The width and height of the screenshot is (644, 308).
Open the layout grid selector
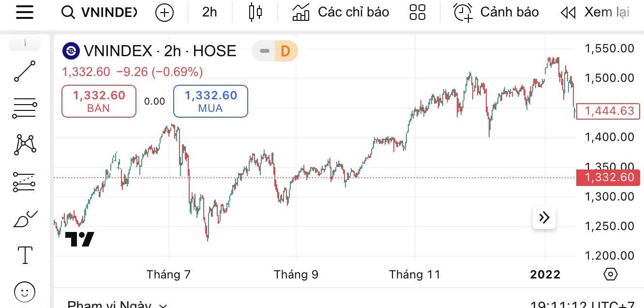click(417, 13)
